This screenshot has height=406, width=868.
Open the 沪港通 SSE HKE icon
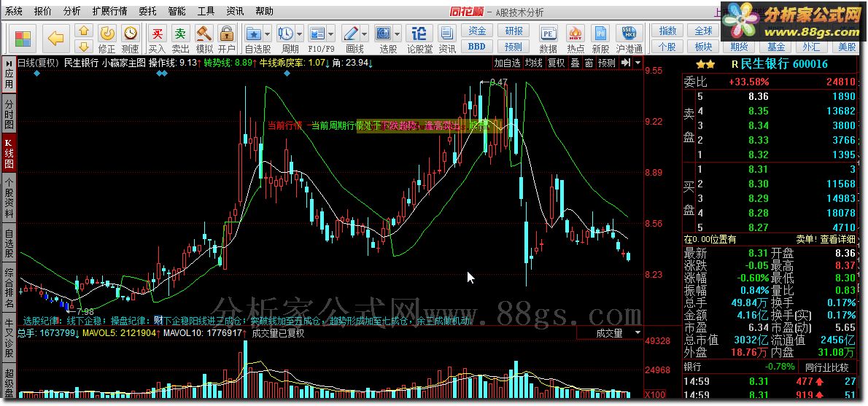629,34
